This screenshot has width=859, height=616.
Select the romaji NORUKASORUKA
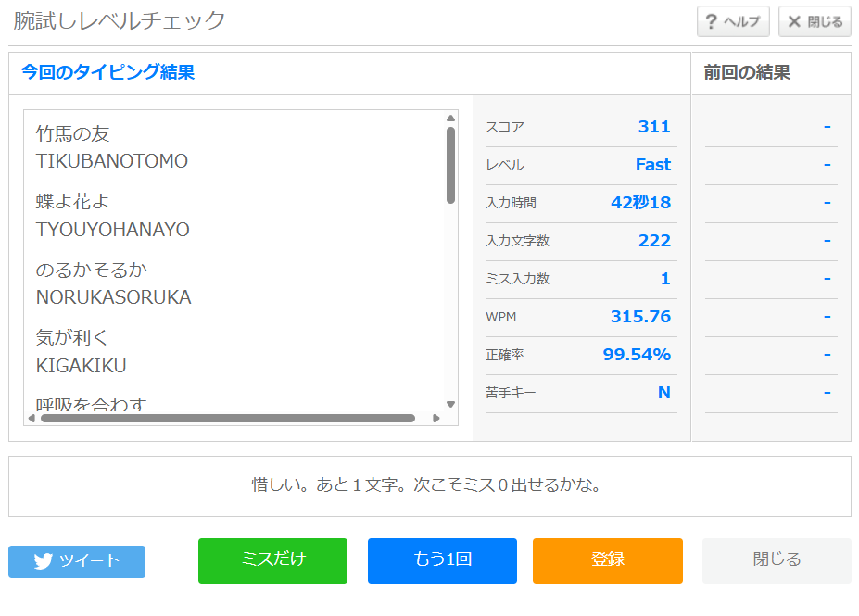113,297
